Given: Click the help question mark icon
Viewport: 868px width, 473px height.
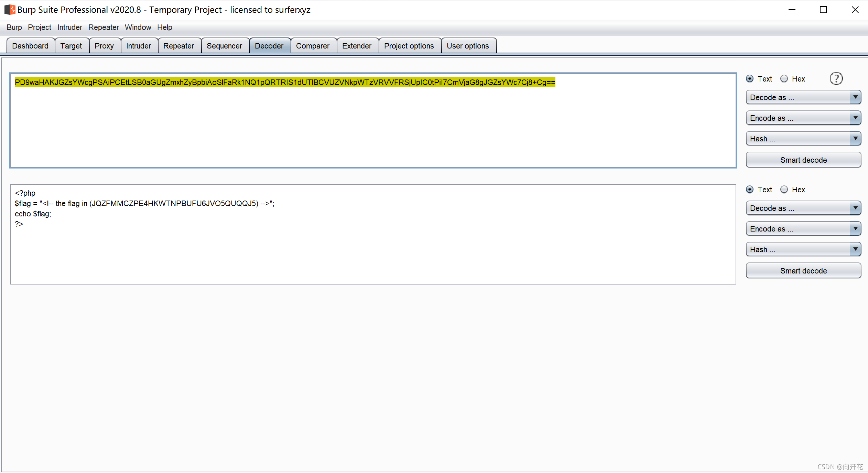Looking at the screenshot, I should [x=836, y=79].
